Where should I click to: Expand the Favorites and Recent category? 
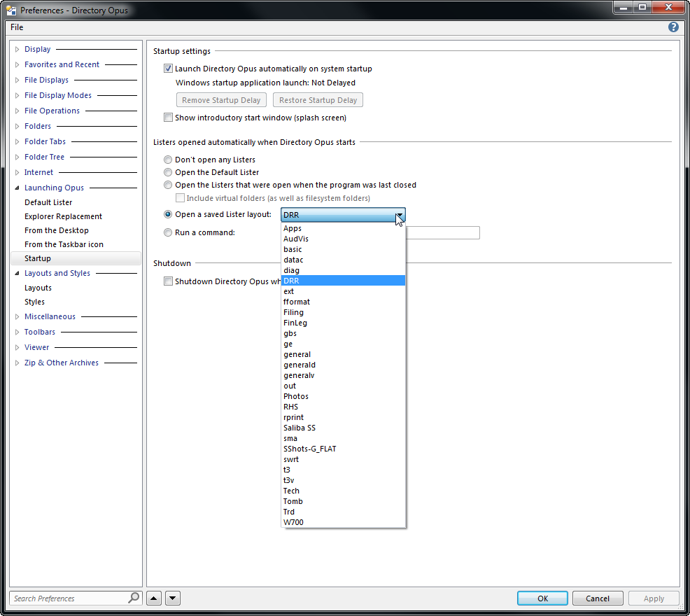coord(17,64)
